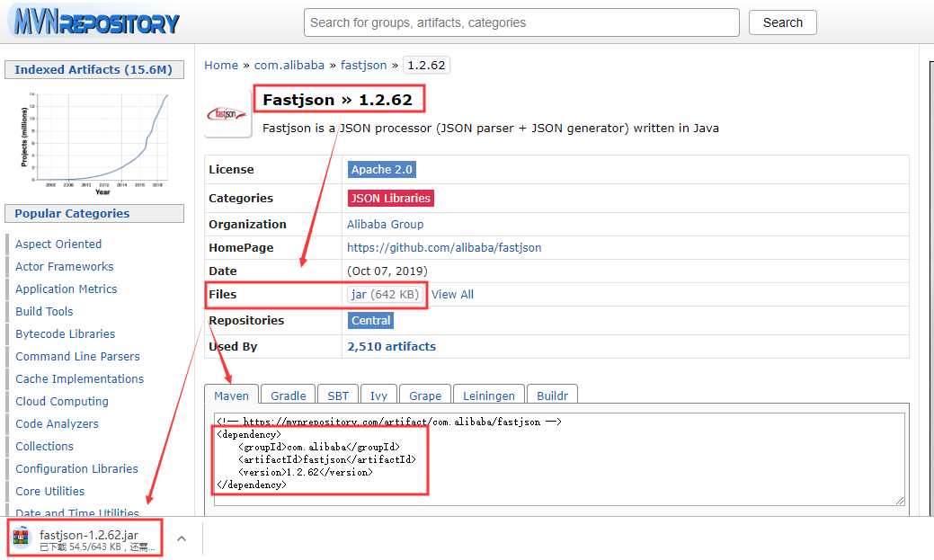Open Core Utilities category
Screen dimensions: 934x560
coord(50,491)
